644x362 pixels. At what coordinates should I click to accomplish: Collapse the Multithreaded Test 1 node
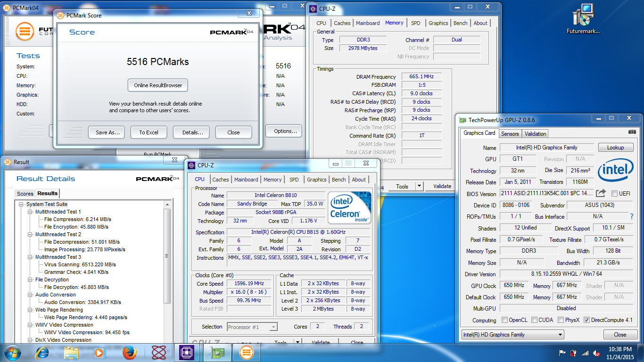pyautogui.click(x=30, y=212)
